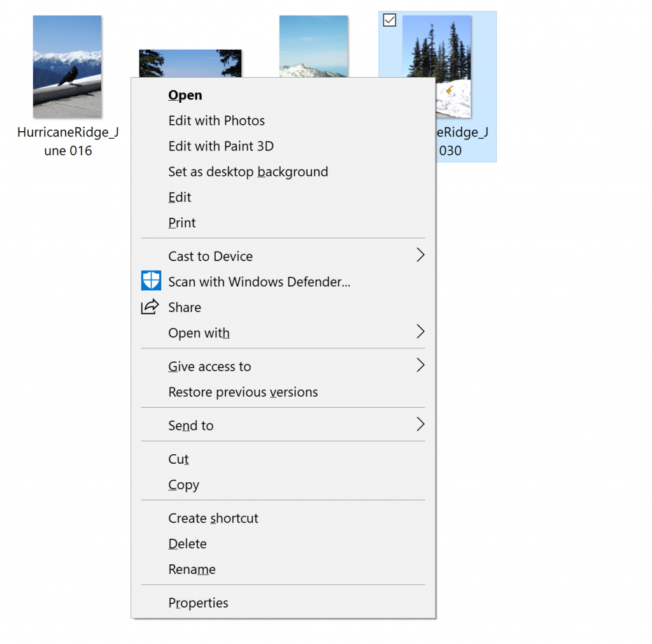Viewport: 652px width, 644px height.
Task: Expand the Cast to Device submenu arrow
Action: [420, 255]
